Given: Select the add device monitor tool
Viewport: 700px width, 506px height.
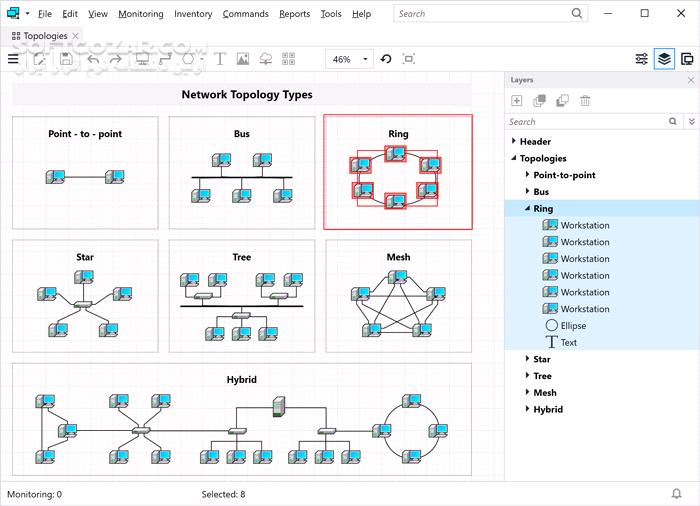Looking at the screenshot, I should click(142, 59).
